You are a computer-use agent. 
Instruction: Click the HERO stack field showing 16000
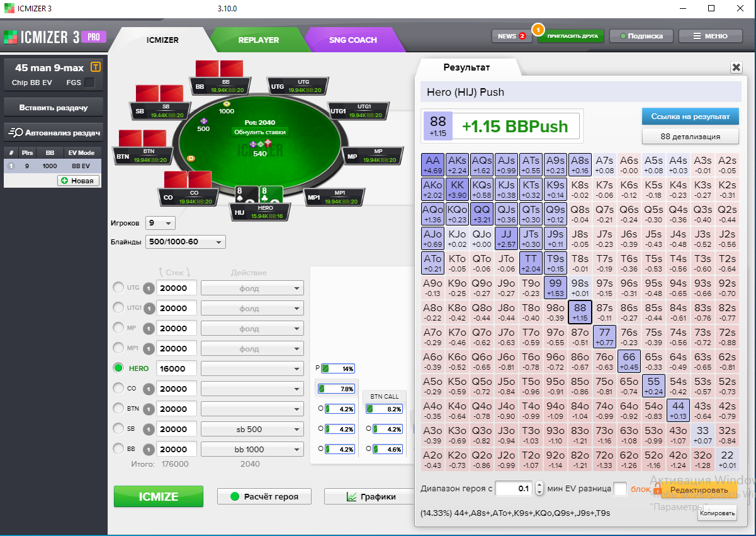coord(177,369)
